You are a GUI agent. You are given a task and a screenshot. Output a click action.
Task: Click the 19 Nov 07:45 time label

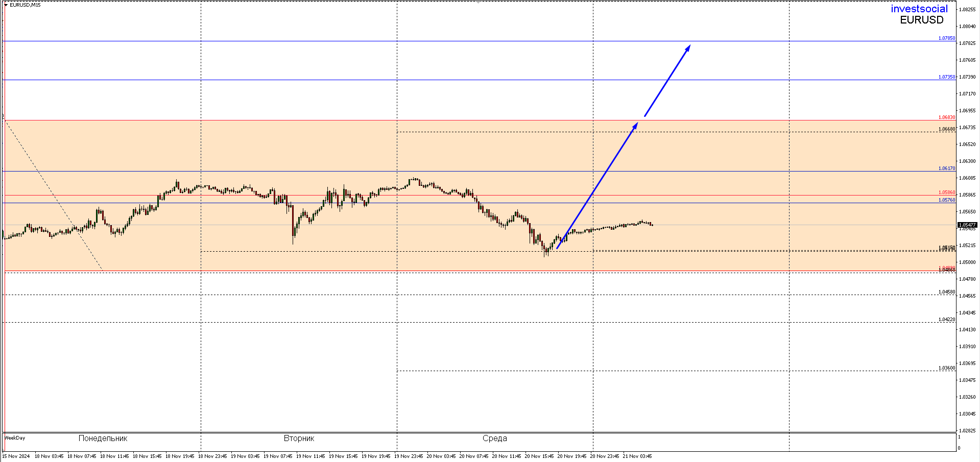[x=278, y=456]
